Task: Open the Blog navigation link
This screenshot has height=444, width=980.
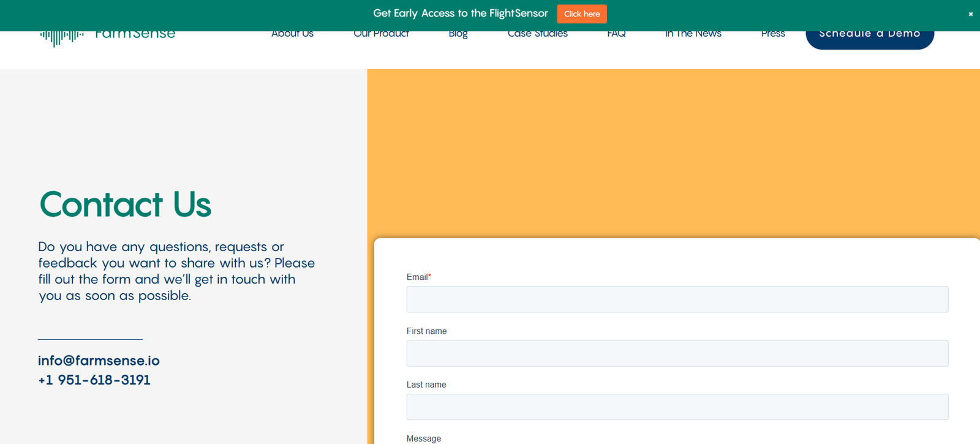Action: point(458,35)
